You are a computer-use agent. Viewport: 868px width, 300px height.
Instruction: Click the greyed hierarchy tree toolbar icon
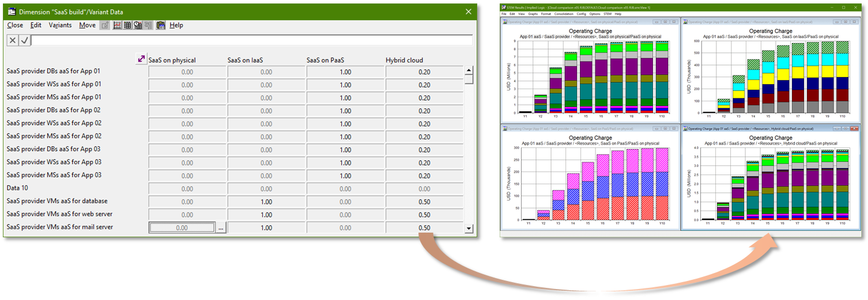(x=148, y=25)
